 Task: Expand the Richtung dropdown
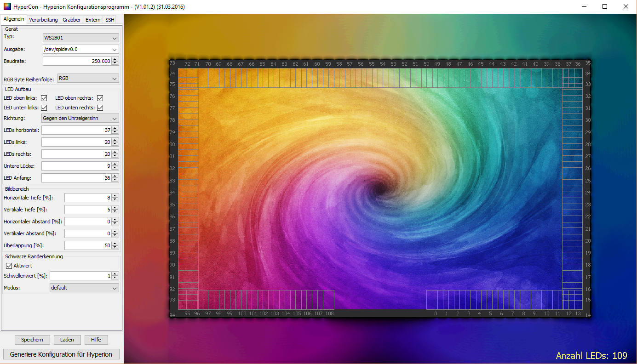click(80, 118)
